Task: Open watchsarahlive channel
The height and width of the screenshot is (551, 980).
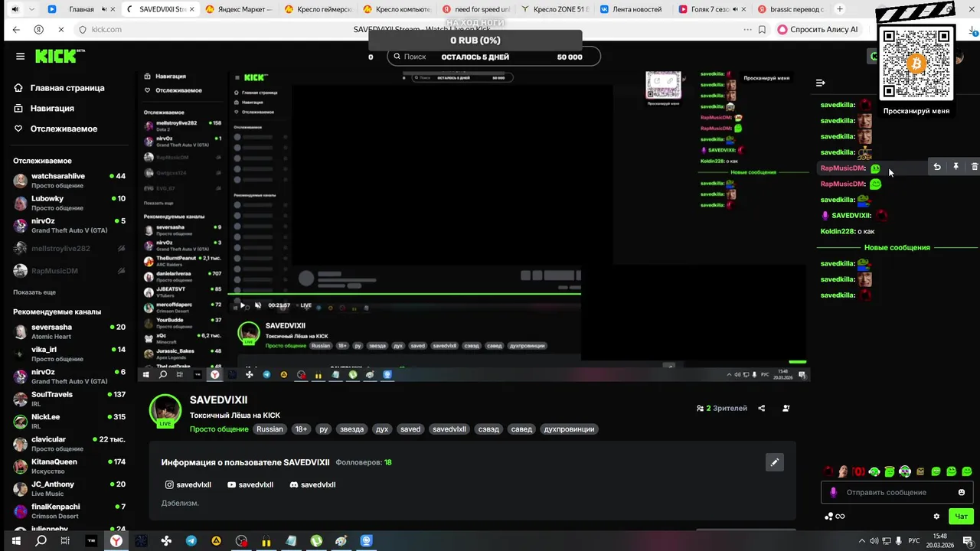Action: coord(69,181)
